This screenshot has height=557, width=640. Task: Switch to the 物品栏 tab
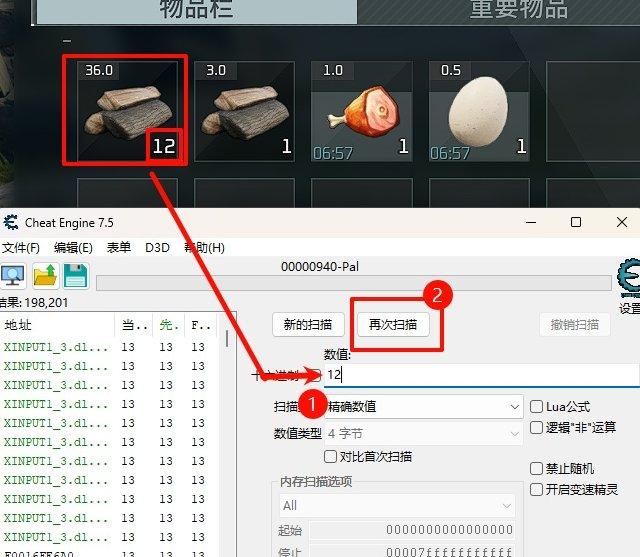coord(197,11)
